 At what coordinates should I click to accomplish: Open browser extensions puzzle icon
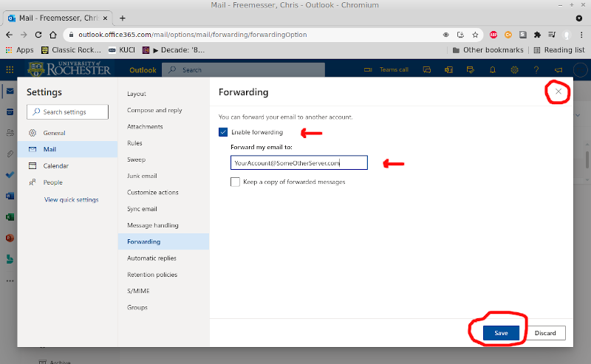click(537, 35)
